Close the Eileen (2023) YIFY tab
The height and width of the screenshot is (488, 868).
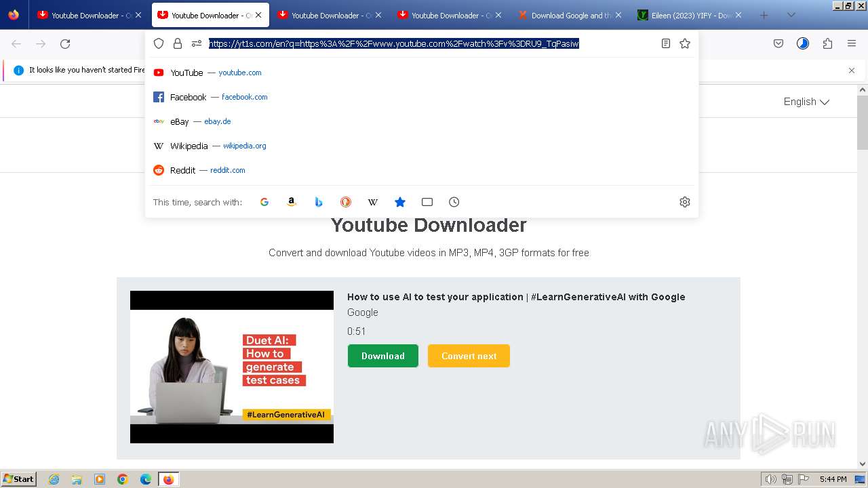[x=738, y=15]
